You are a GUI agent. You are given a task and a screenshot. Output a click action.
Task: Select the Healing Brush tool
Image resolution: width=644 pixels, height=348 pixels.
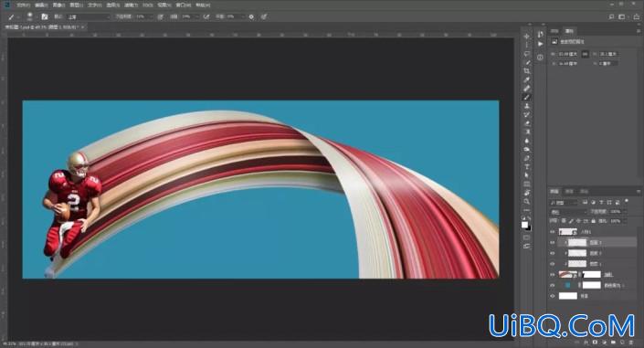point(526,89)
